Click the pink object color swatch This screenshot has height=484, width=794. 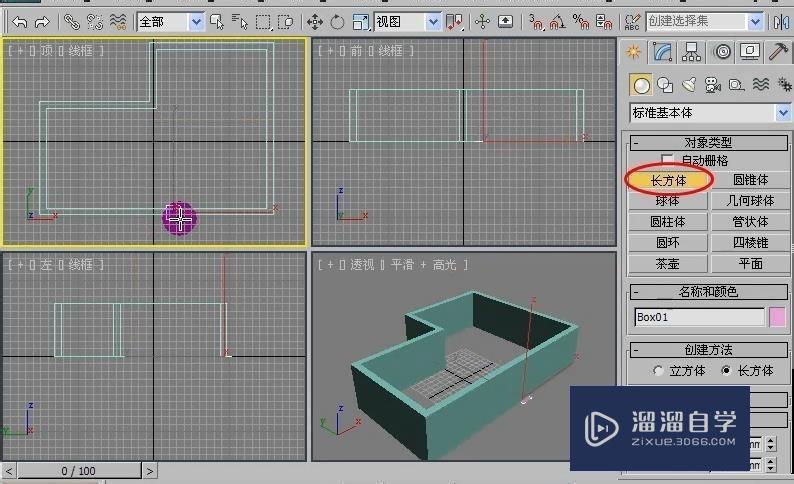(x=777, y=317)
